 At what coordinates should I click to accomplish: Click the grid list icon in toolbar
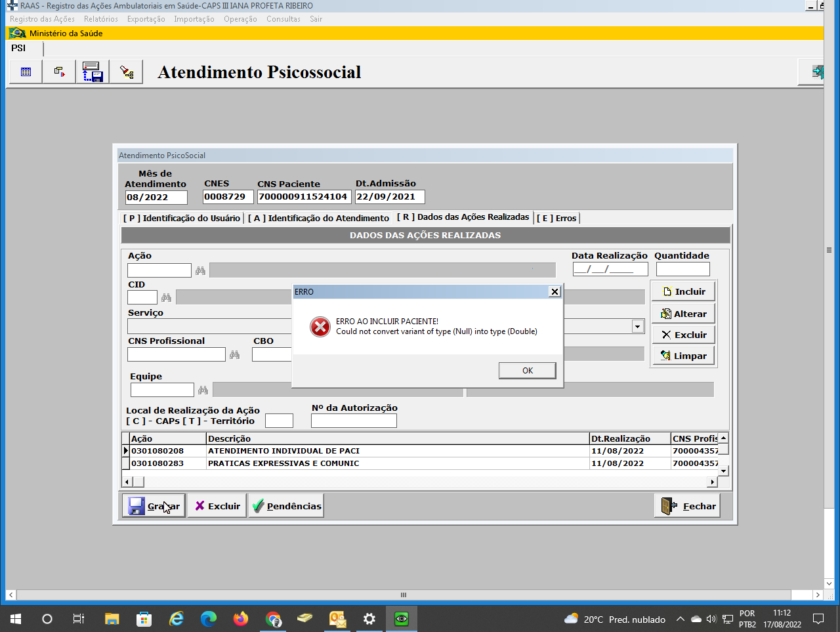pyautogui.click(x=26, y=72)
